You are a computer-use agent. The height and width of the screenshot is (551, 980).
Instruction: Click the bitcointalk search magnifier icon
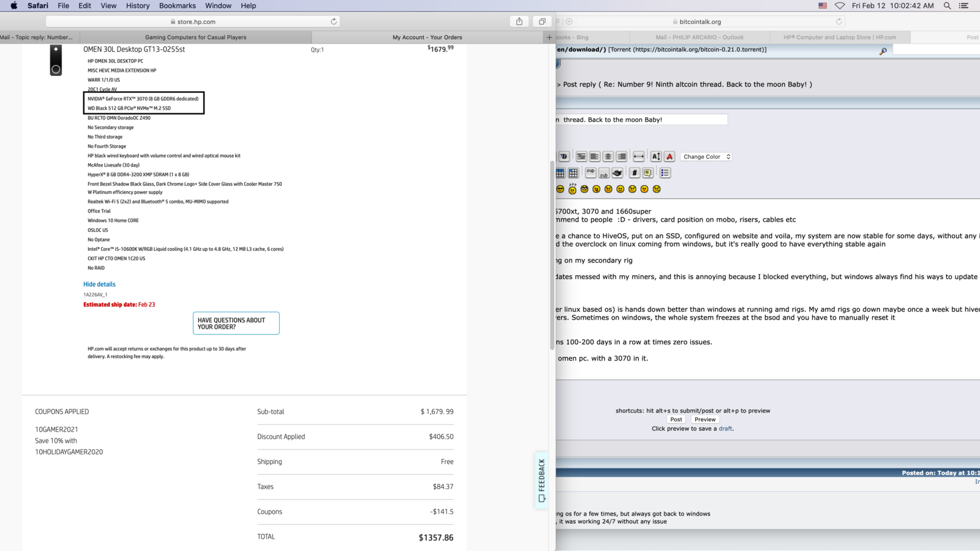pyautogui.click(x=883, y=51)
